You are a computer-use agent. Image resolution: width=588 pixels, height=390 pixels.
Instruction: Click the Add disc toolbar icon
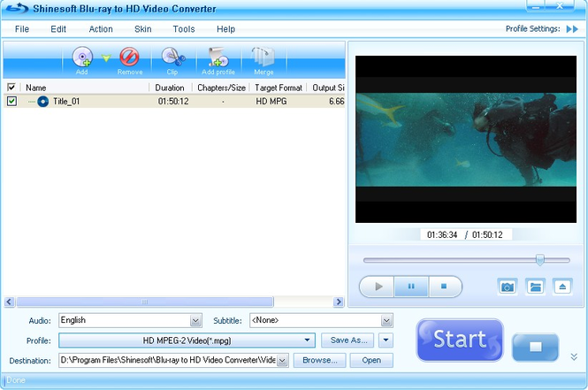(x=82, y=57)
